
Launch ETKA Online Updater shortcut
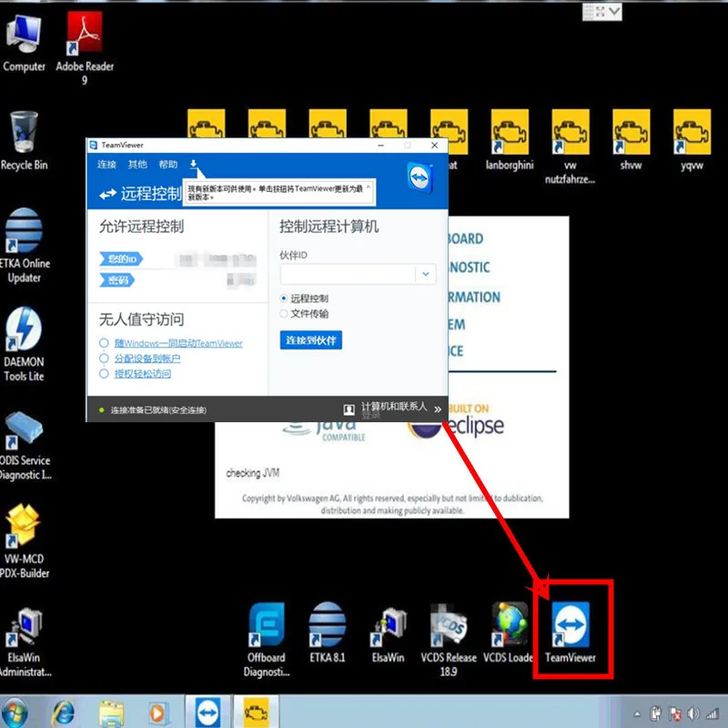coord(25,246)
